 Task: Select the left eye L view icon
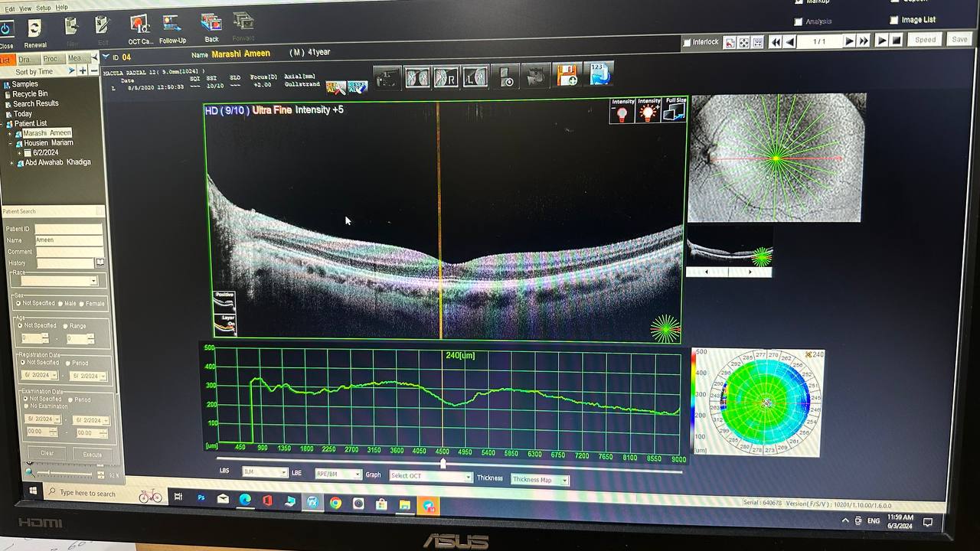(x=475, y=77)
